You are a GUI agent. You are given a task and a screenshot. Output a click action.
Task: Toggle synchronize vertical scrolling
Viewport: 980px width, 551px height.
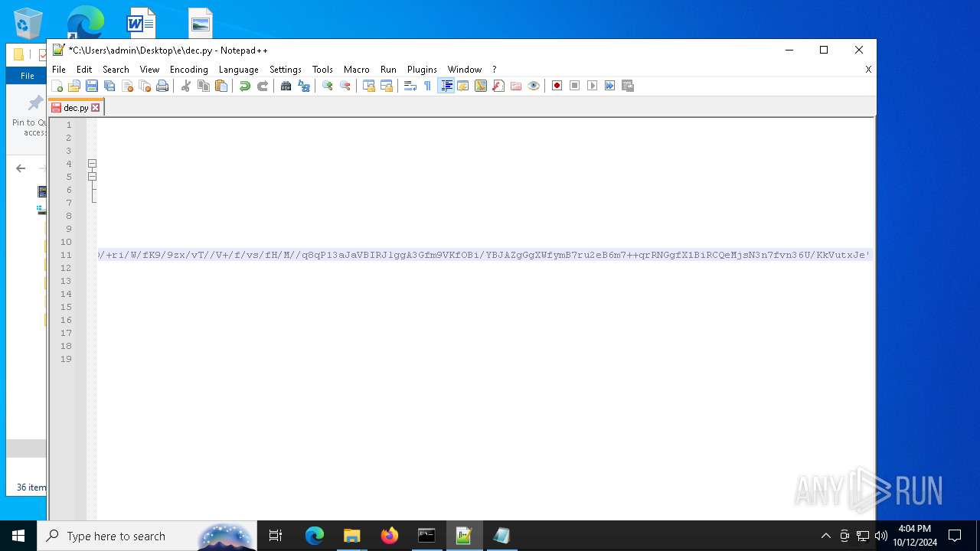(x=368, y=86)
